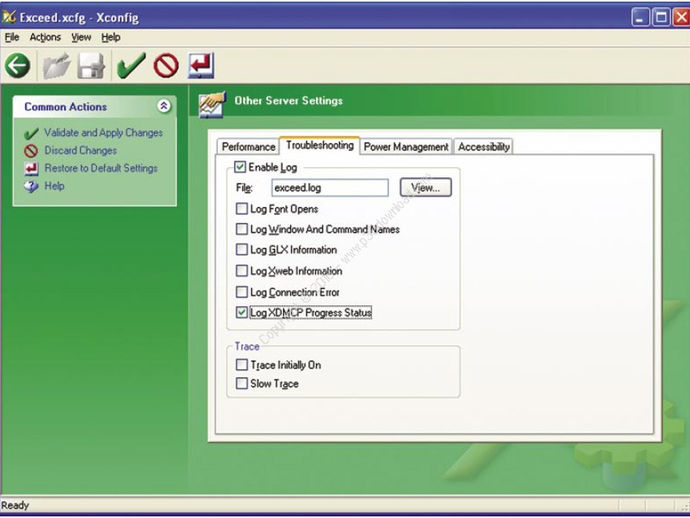Viewport: 690px width, 518px height.
Task: Click the question mark Help icon
Action: [31, 187]
